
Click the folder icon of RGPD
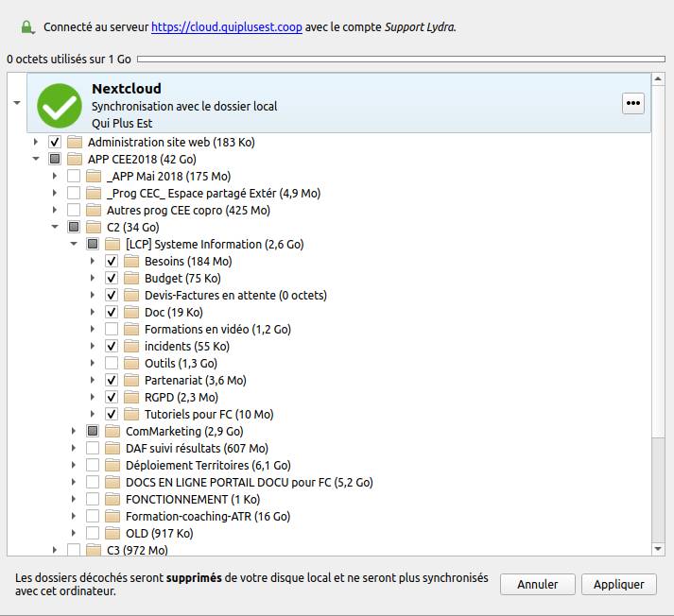(x=131, y=397)
